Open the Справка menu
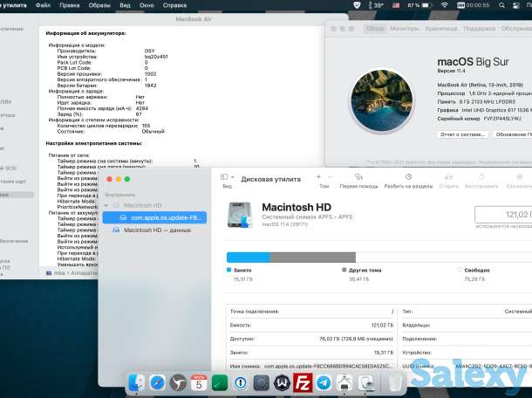Viewport: 532px width, 398px height. (x=174, y=5)
